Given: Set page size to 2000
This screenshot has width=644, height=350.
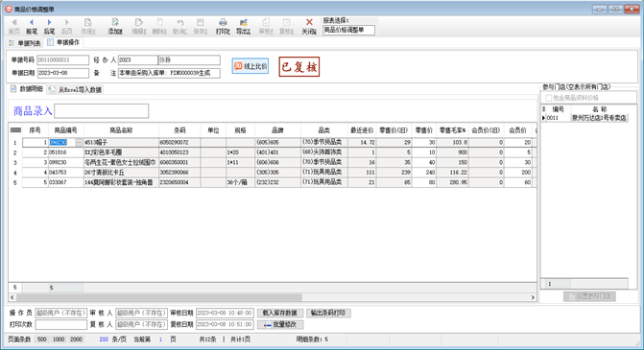Looking at the screenshot, I should 76,339.
